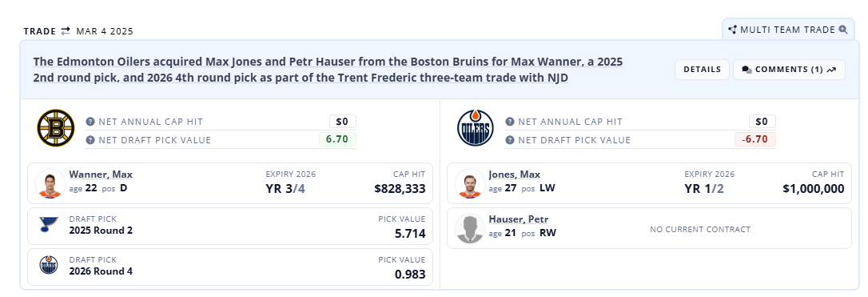The image size is (868, 297).
Task: Click the Boston Bruins team logo
Action: pyautogui.click(x=56, y=128)
